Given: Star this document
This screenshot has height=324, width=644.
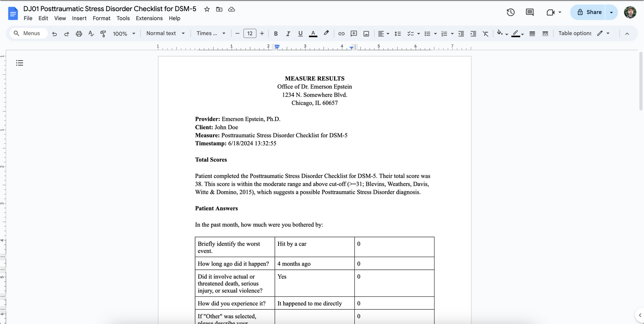Looking at the screenshot, I should (207, 9).
